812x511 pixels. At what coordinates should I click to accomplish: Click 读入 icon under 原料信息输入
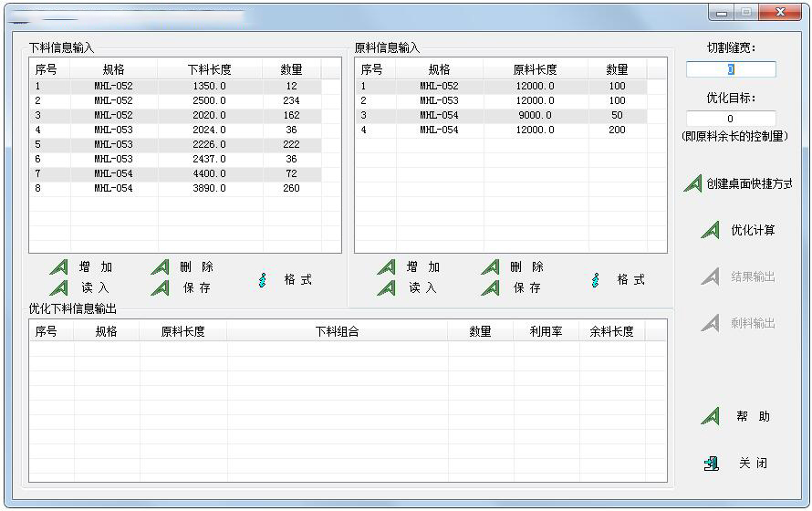tap(386, 287)
